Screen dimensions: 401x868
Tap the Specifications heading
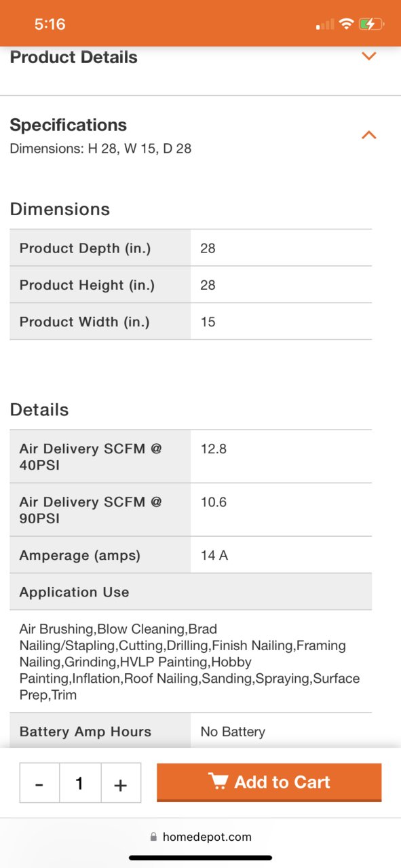[68, 125]
